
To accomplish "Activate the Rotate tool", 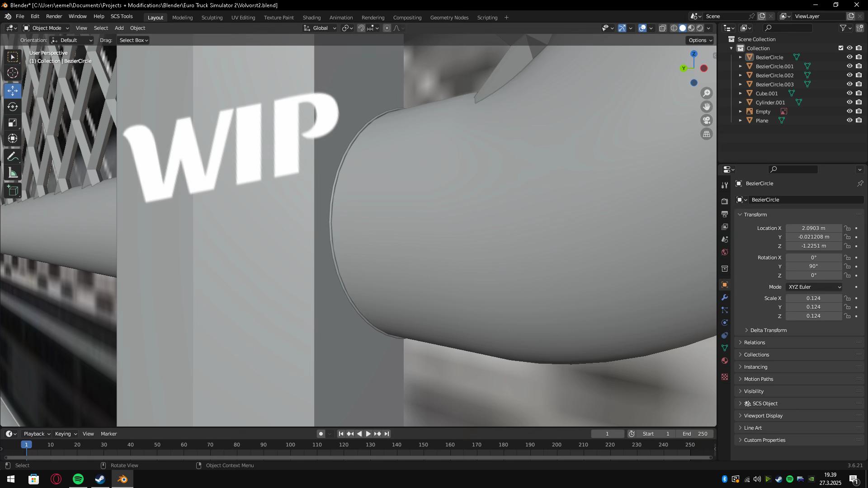I will tap(13, 107).
